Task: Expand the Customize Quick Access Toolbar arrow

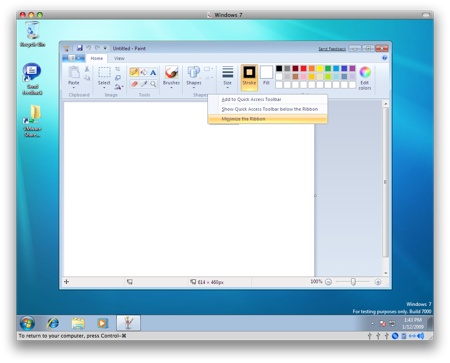Action: click(x=105, y=48)
